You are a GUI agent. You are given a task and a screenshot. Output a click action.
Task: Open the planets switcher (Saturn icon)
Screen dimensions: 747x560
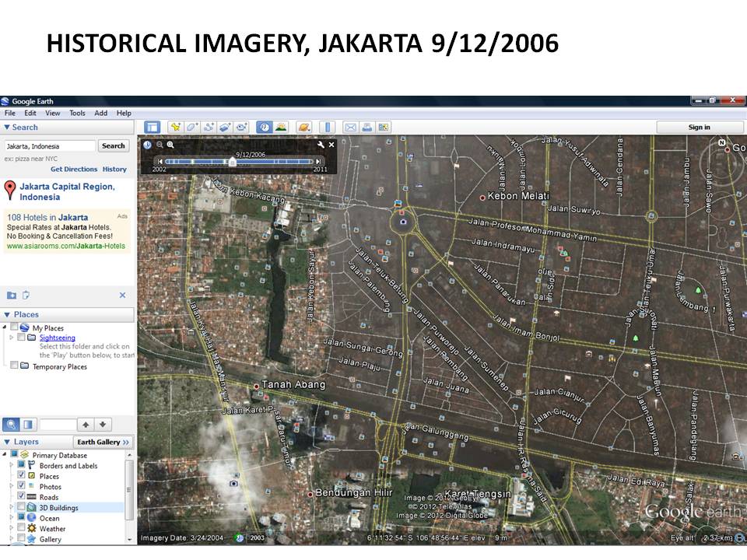click(x=303, y=126)
